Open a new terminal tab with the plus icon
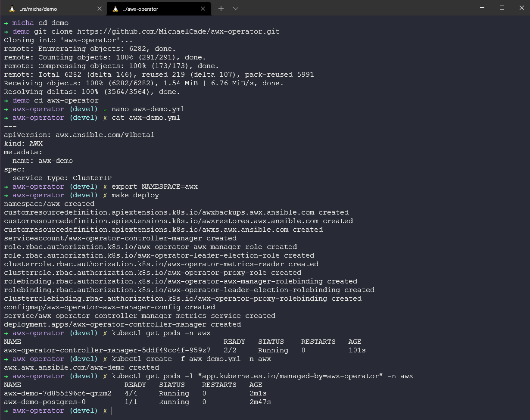Image resolution: width=530 pixels, height=420 pixels. tap(221, 8)
